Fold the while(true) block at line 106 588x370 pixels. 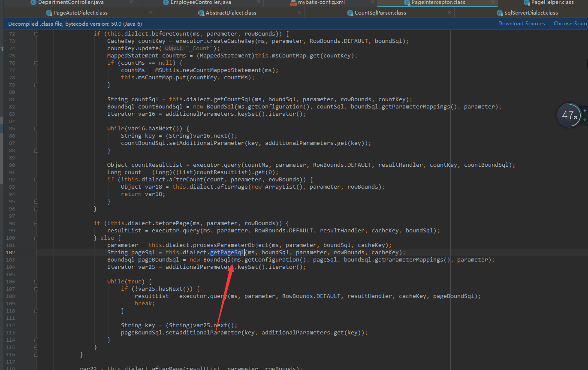36,282
